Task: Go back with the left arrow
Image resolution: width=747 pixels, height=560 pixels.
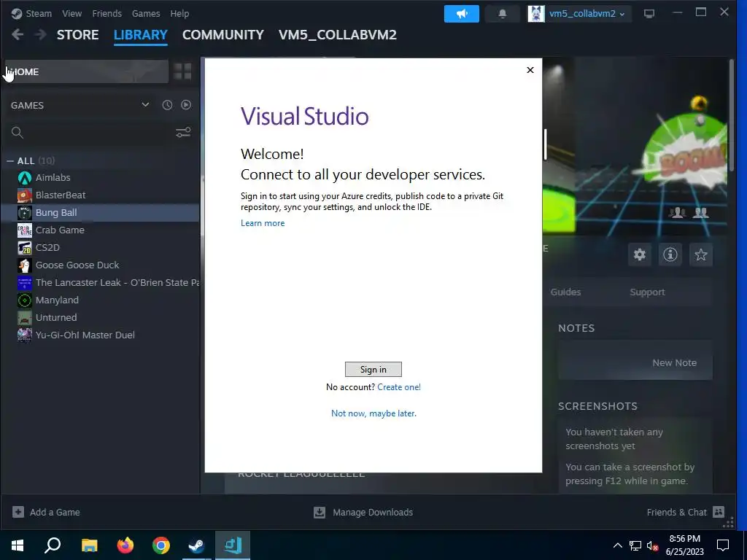Action: click(x=18, y=35)
